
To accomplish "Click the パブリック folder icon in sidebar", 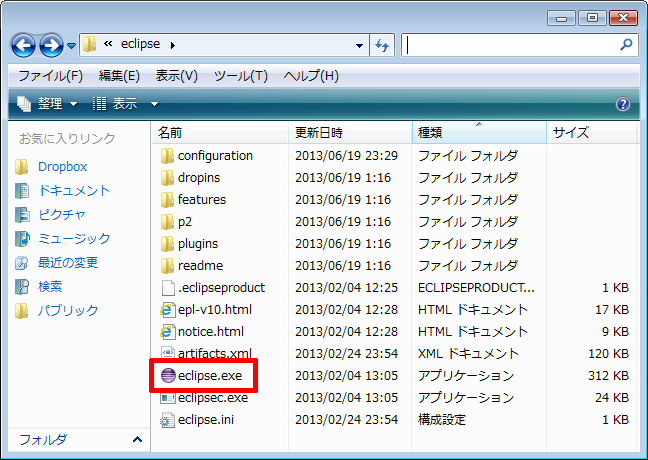I will [21, 310].
